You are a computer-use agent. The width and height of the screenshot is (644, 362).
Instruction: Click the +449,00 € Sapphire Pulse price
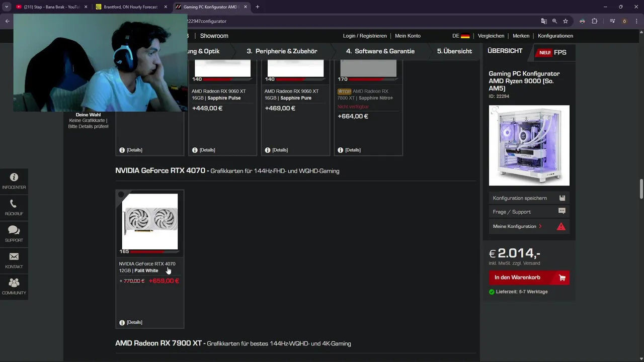click(x=207, y=108)
